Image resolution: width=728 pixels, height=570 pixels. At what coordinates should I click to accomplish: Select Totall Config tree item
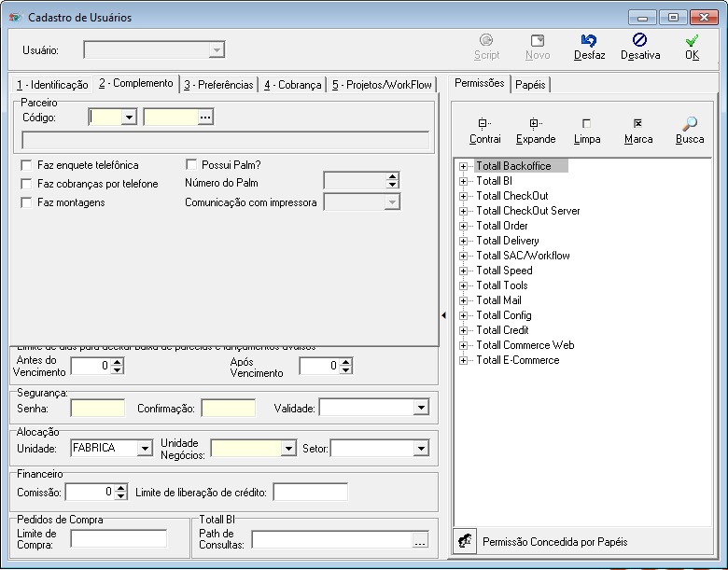pyautogui.click(x=504, y=315)
